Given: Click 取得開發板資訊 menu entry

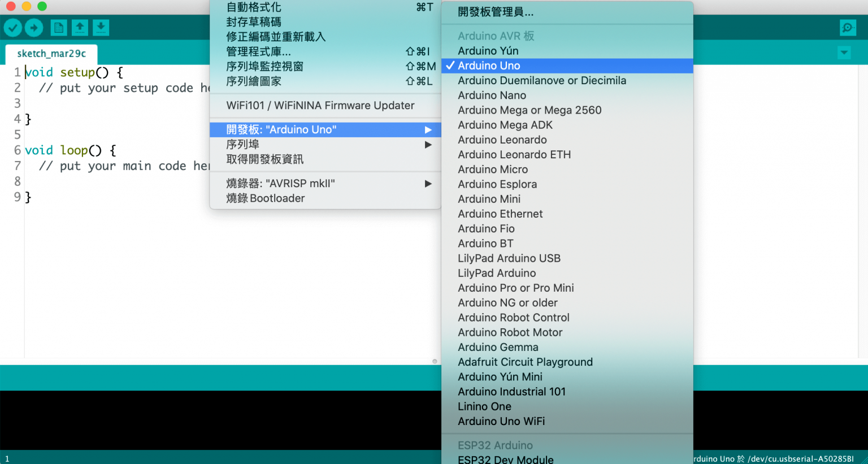Looking at the screenshot, I should 264,159.
